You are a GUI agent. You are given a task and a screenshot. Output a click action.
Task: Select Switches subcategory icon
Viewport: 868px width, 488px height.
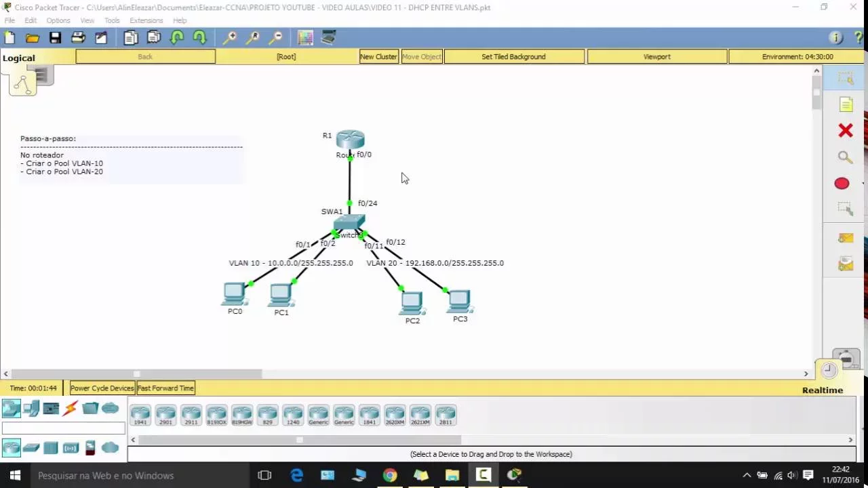pos(31,447)
